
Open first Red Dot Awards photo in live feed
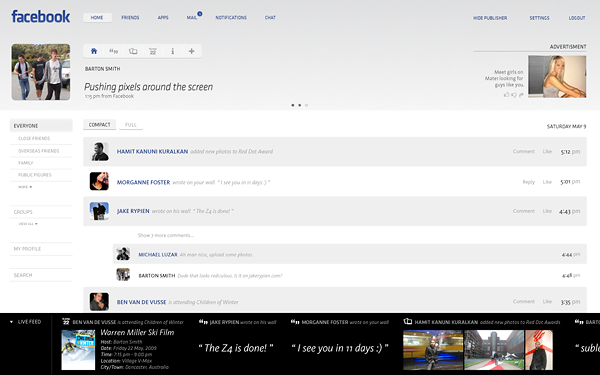[433, 350]
